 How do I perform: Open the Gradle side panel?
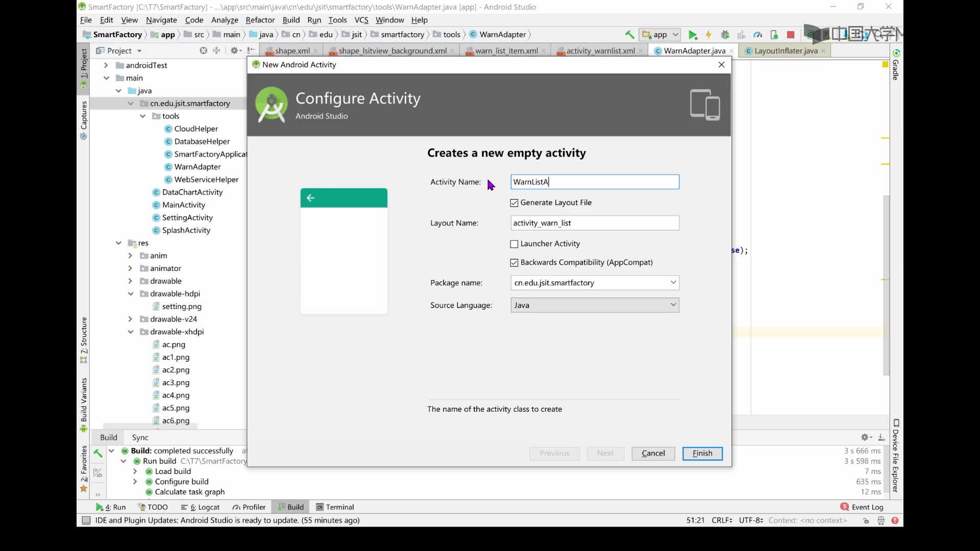point(896,65)
